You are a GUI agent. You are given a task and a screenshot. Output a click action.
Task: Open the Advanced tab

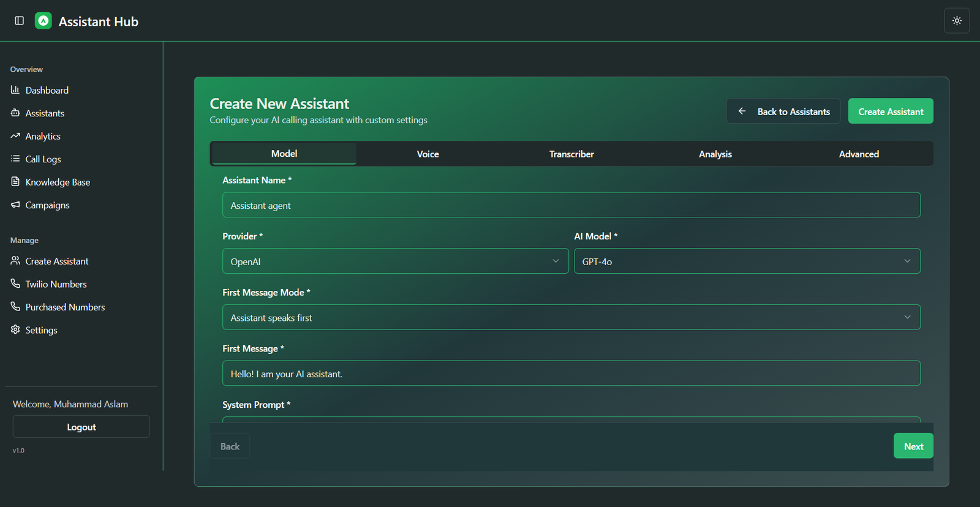tap(859, 154)
